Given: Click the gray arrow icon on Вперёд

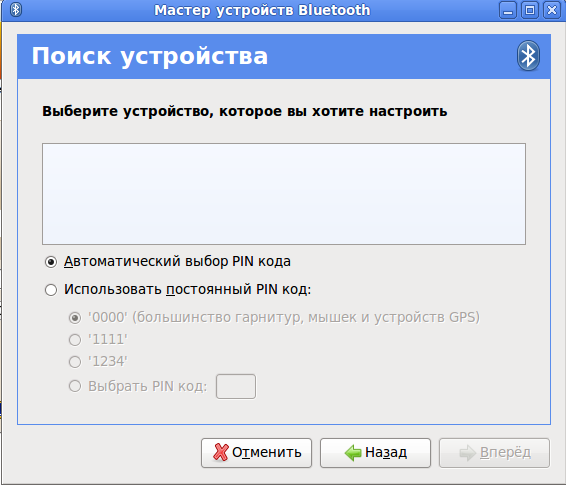Looking at the screenshot, I should pos(468,453).
